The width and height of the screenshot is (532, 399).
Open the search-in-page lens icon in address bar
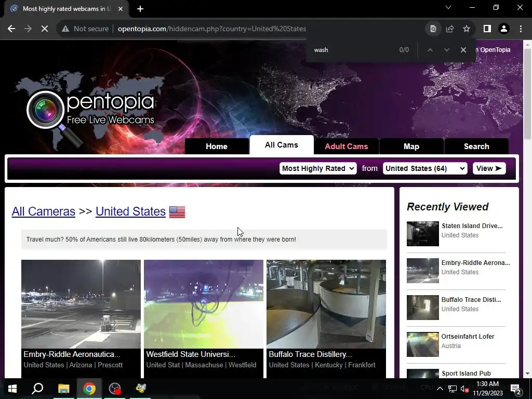click(x=433, y=29)
